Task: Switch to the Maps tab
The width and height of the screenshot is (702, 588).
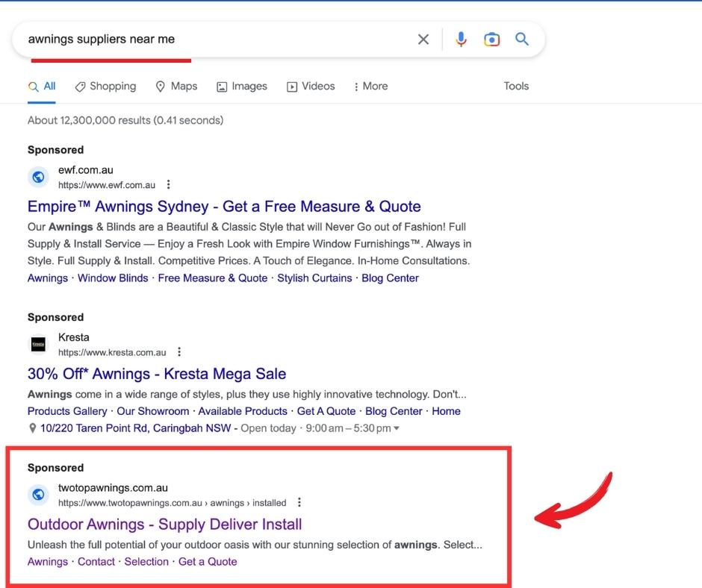Action: (176, 87)
